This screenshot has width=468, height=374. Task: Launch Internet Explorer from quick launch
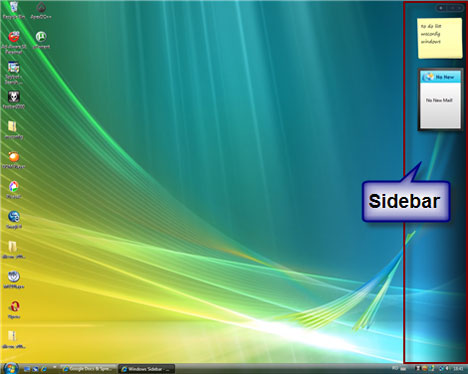(x=44, y=369)
